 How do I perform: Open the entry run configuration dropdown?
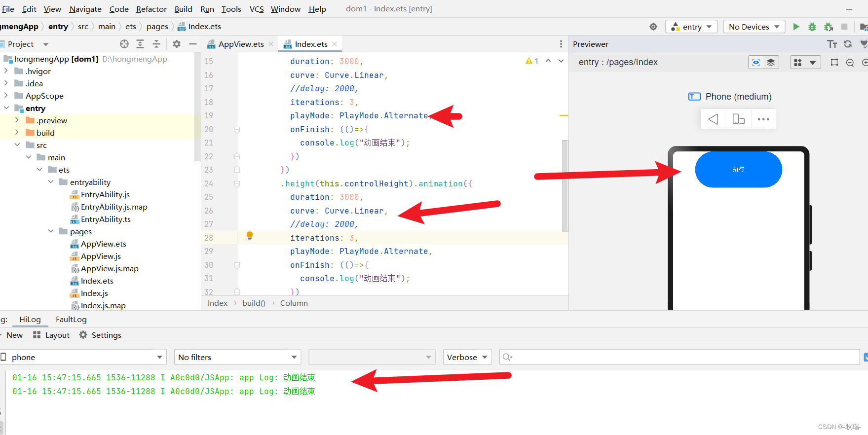point(691,27)
